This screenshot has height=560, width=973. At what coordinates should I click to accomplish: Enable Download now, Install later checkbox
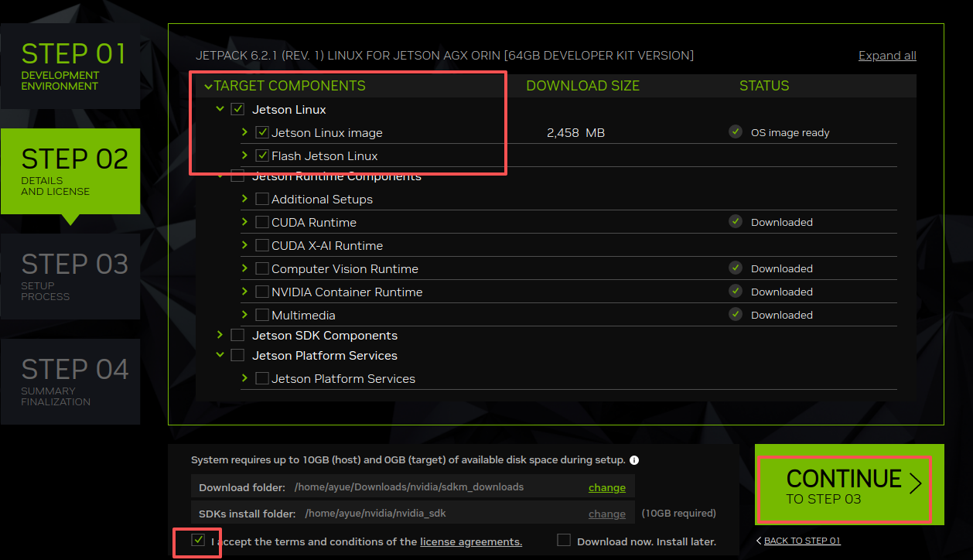[x=564, y=540]
